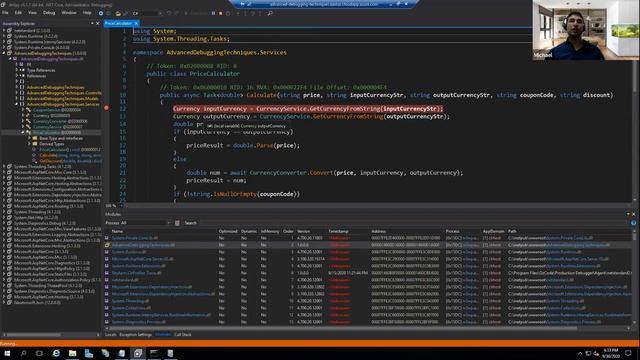Close the Assembly Explorer panel
Screen dimensions: 640x360
[x=98, y=23]
